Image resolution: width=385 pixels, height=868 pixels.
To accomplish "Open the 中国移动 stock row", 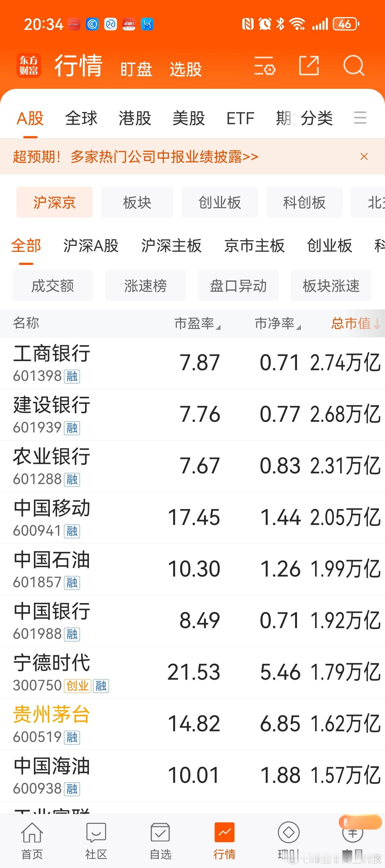I will 192,518.
